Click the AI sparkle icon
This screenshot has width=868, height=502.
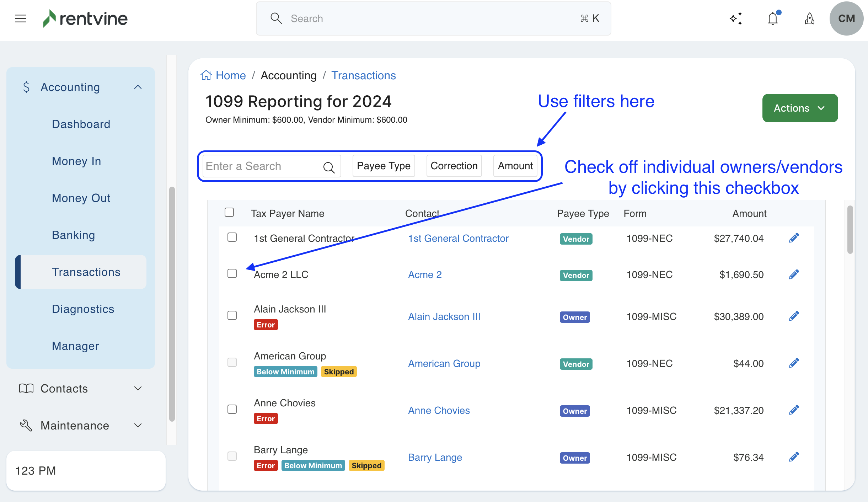tap(736, 18)
